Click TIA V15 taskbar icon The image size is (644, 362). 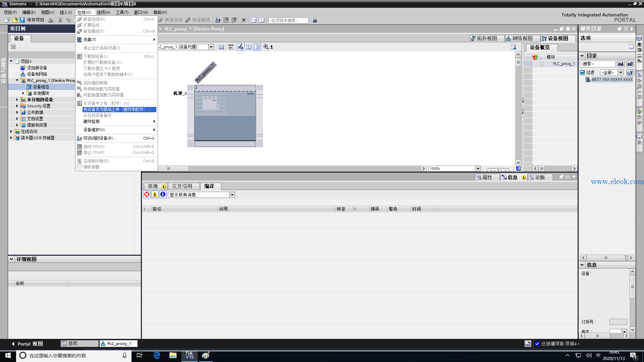coord(190,355)
